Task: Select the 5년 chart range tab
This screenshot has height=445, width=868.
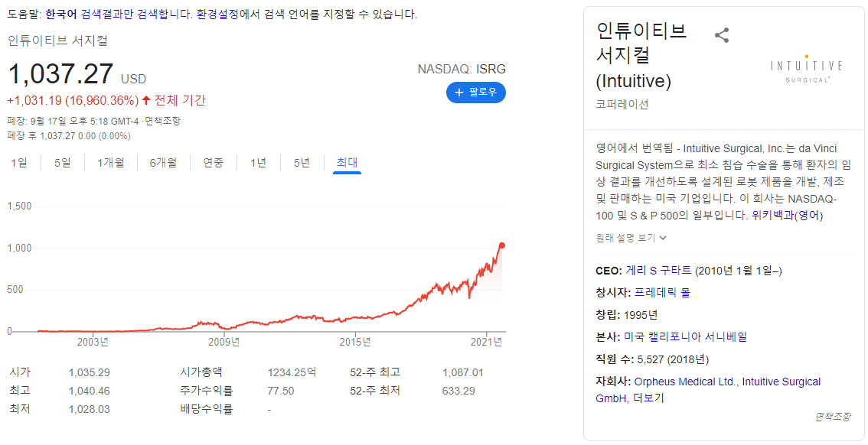Action: click(x=302, y=163)
